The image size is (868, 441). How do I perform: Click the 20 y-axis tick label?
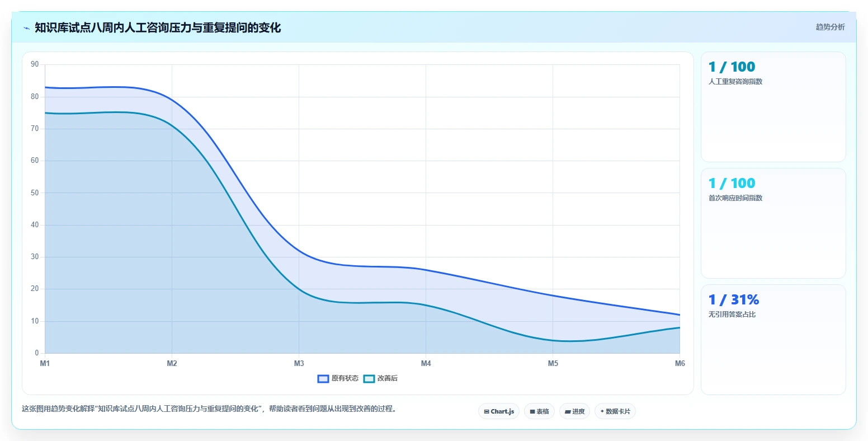(35, 289)
